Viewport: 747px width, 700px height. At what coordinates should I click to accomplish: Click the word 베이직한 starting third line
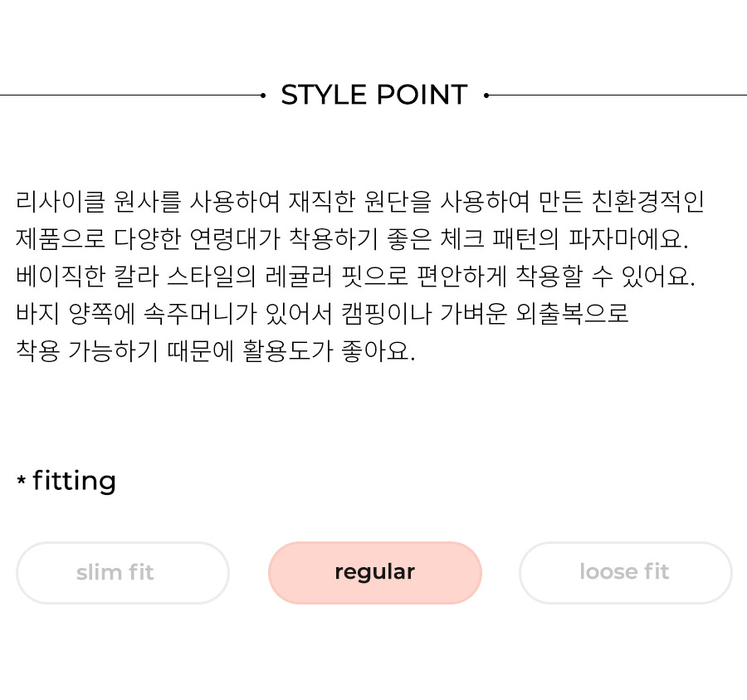(x=60, y=276)
